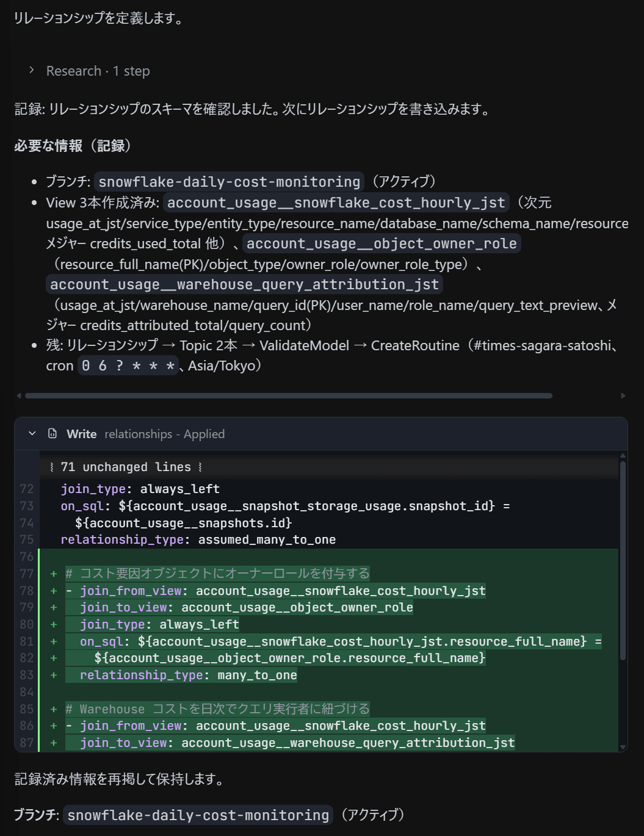Click the 'relationships - Applied' header text

click(x=164, y=434)
